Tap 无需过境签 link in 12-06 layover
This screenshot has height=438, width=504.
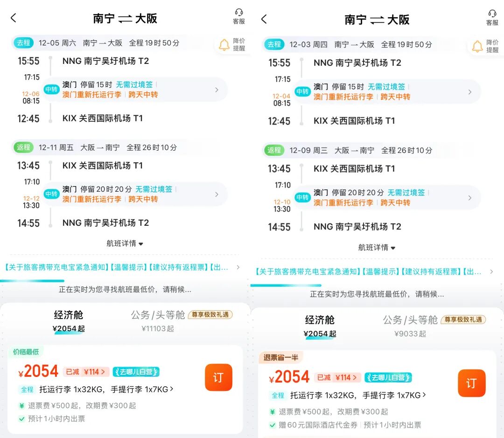click(134, 84)
